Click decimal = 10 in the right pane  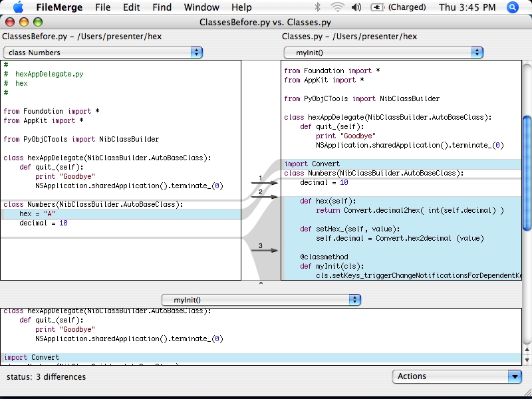tap(324, 182)
